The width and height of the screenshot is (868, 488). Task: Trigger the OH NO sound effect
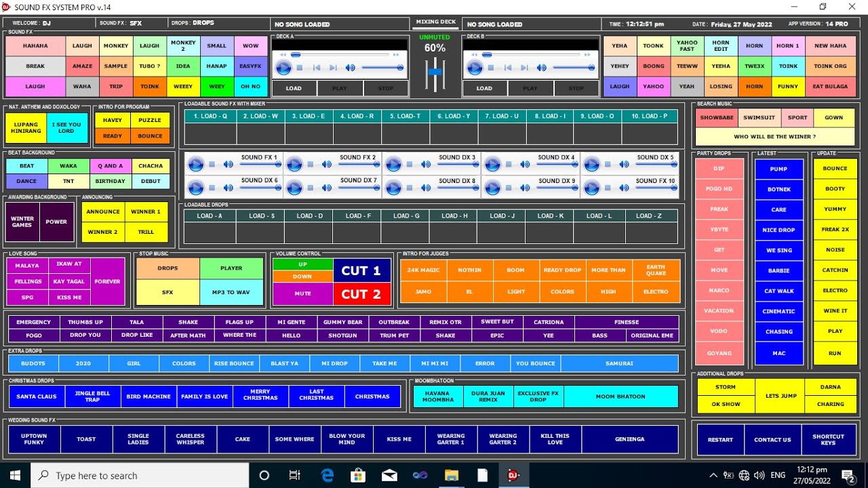[x=251, y=87]
